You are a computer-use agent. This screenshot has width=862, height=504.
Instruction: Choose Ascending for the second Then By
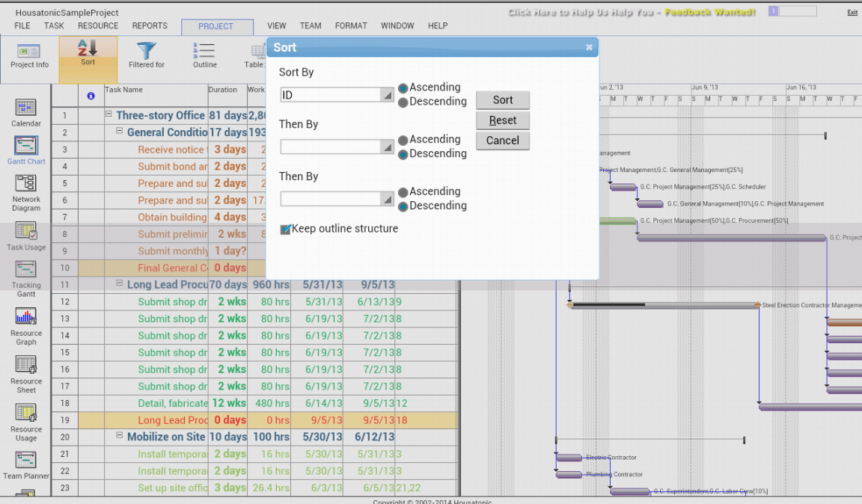(402, 191)
